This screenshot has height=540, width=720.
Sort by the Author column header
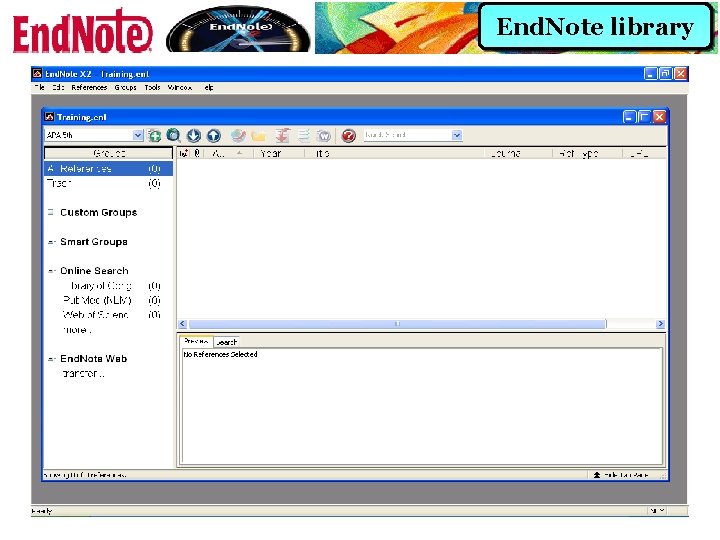tap(228, 153)
